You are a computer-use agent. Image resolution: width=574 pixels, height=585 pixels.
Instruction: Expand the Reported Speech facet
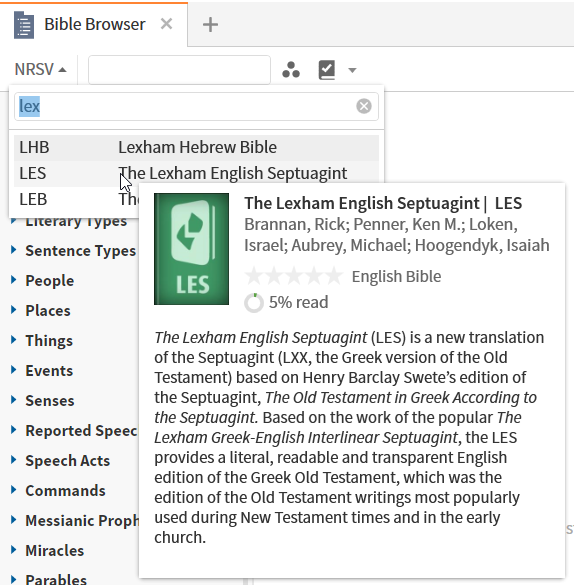pos(14,430)
